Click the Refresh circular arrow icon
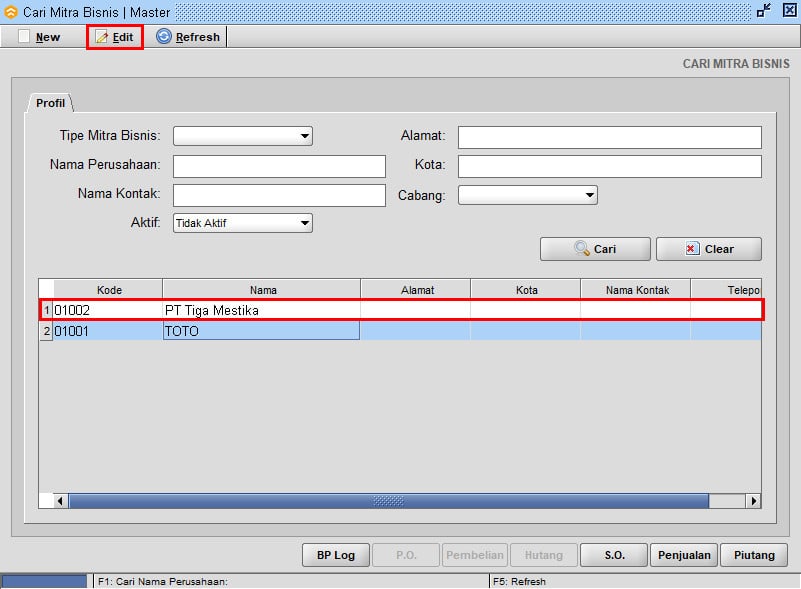Image resolution: width=801 pixels, height=589 pixels. tap(164, 37)
